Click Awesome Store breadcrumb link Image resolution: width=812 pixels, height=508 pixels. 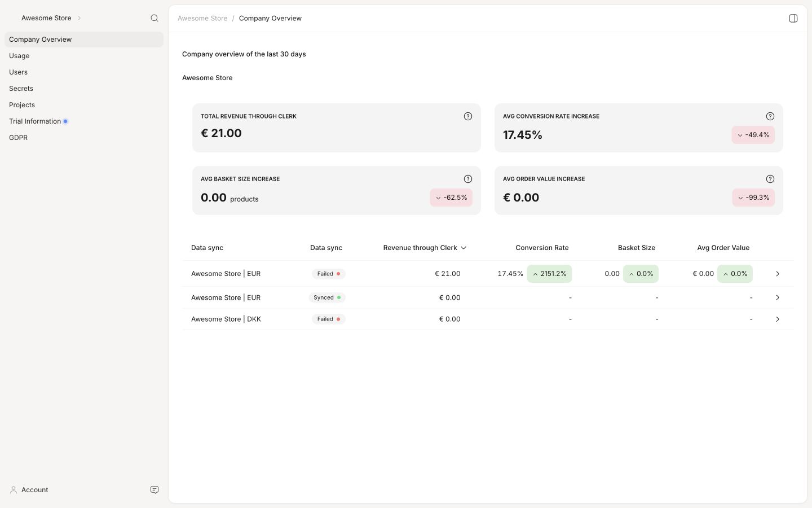click(202, 18)
